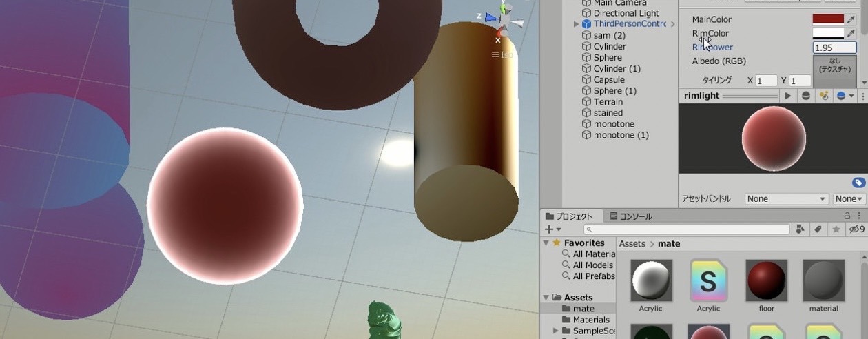Select the Acrylic shader S thumbnail
Viewport: 868px width, 339px height.
point(708,280)
